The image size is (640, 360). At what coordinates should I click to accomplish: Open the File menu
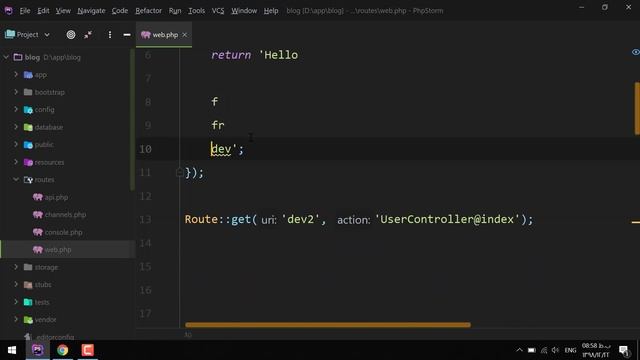tap(25, 11)
